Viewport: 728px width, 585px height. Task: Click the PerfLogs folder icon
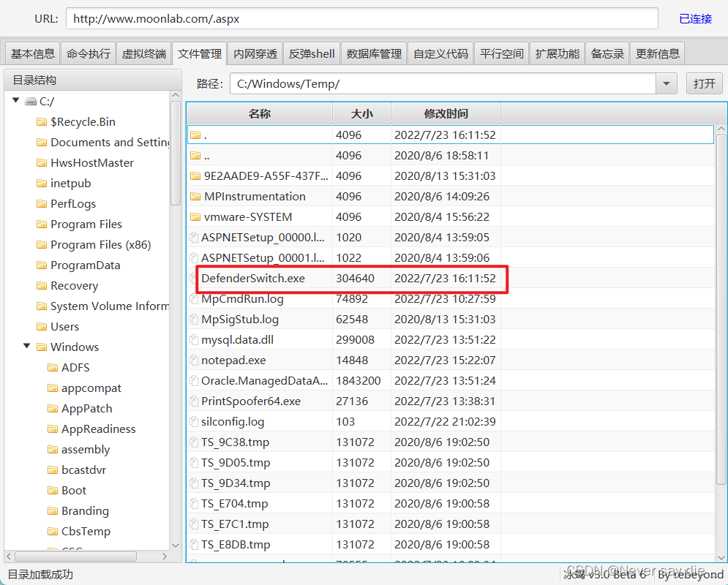(x=42, y=204)
